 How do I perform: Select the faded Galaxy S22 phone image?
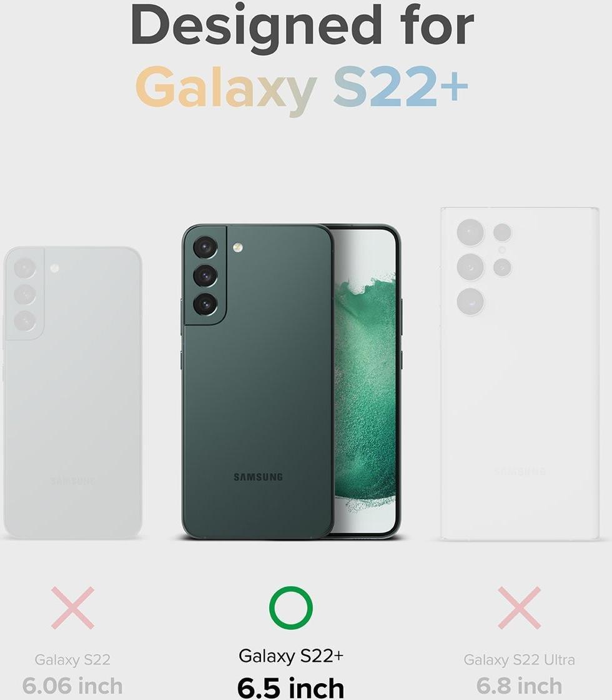click(72, 392)
